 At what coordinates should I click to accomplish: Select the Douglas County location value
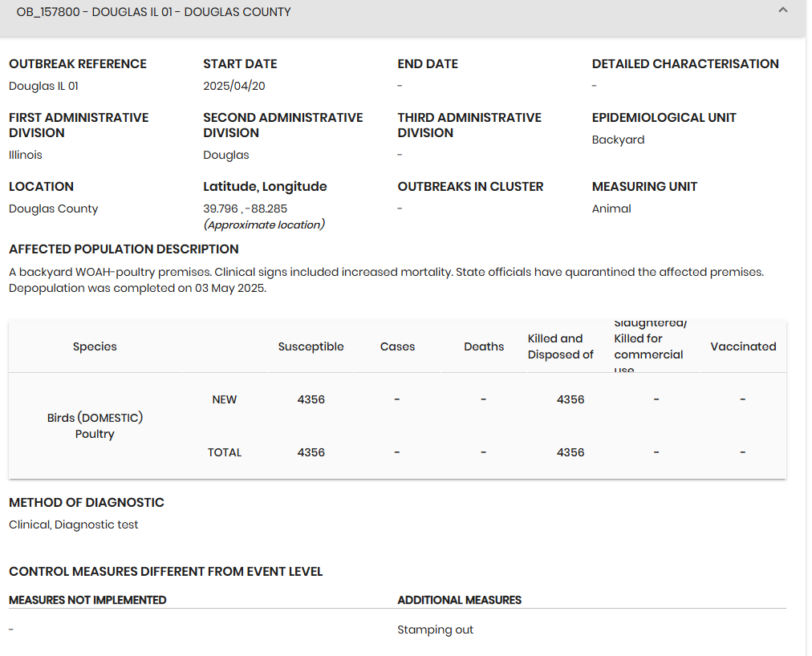[x=53, y=209]
